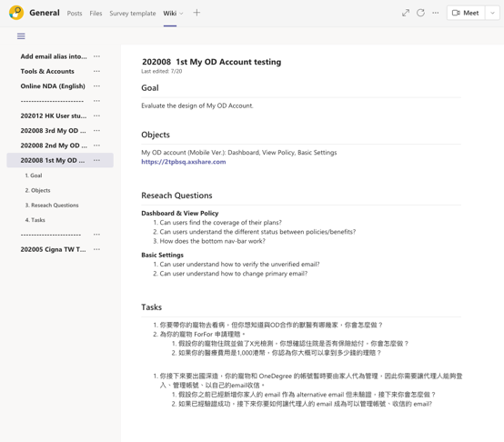The image size is (504, 442).
Task: Add a new tab with plus icon
Action: 197,13
